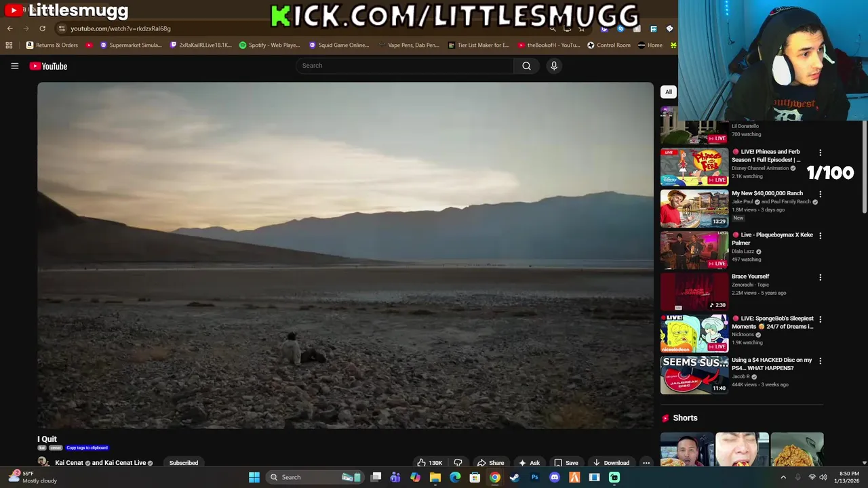Reload the page with refresh icon

42,28
